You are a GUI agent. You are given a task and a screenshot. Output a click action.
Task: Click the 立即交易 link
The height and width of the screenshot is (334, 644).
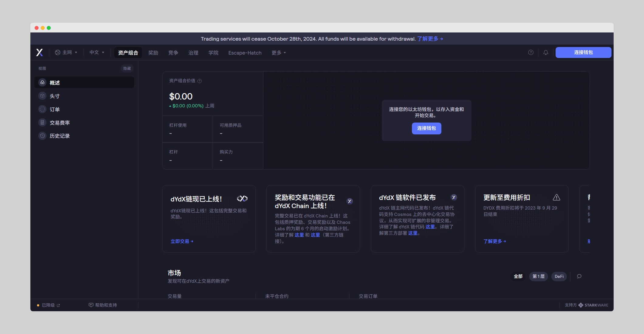[182, 241]
